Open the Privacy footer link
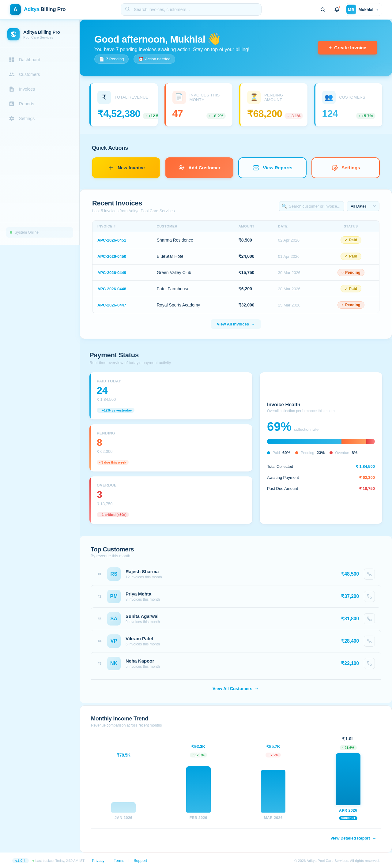This screenshot has width=392, height=868. (98, 861)
